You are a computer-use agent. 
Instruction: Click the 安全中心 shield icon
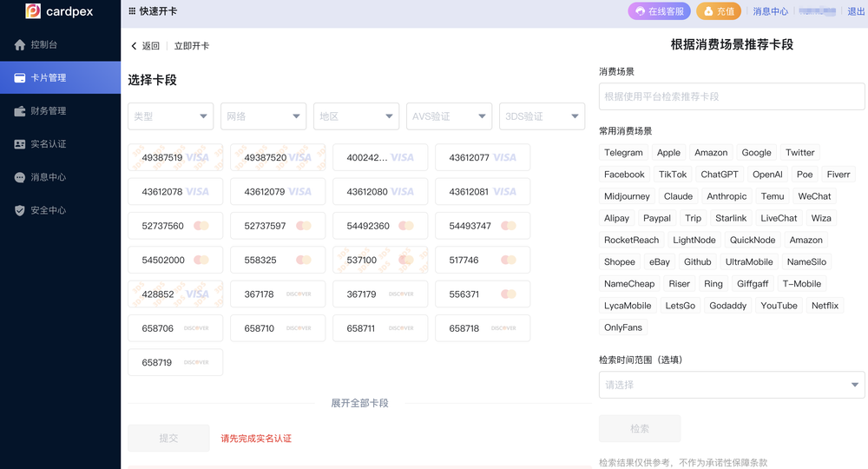click(20, 210)
